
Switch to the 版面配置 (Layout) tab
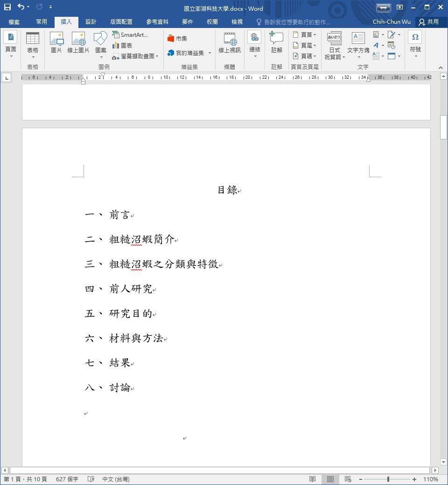click(x=121, y=21)
